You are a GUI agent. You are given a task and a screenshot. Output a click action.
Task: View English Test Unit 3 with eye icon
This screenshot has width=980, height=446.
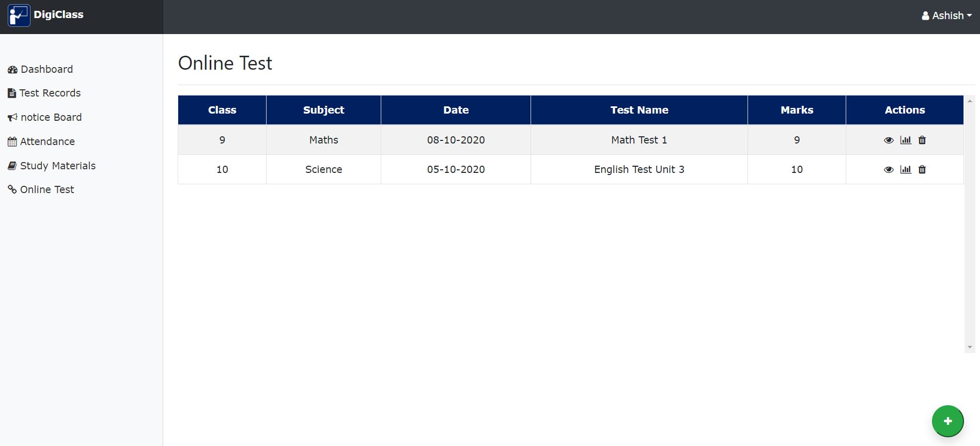point(889,170)
